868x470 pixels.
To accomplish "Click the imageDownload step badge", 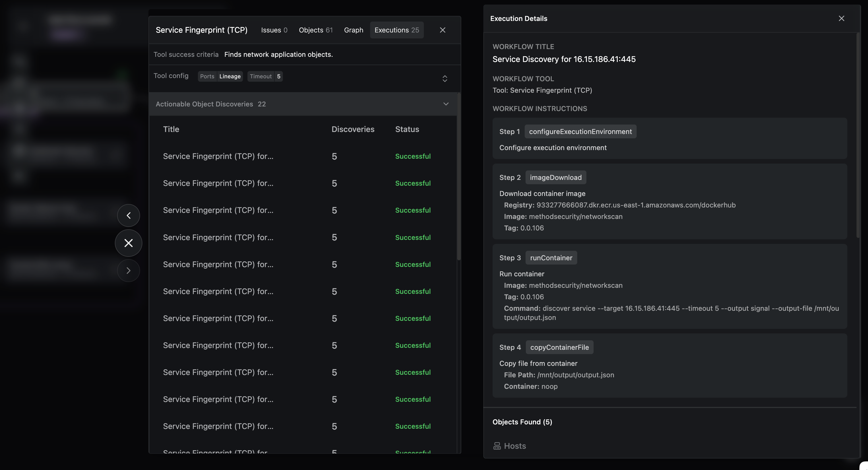I will tap(555, 178).
